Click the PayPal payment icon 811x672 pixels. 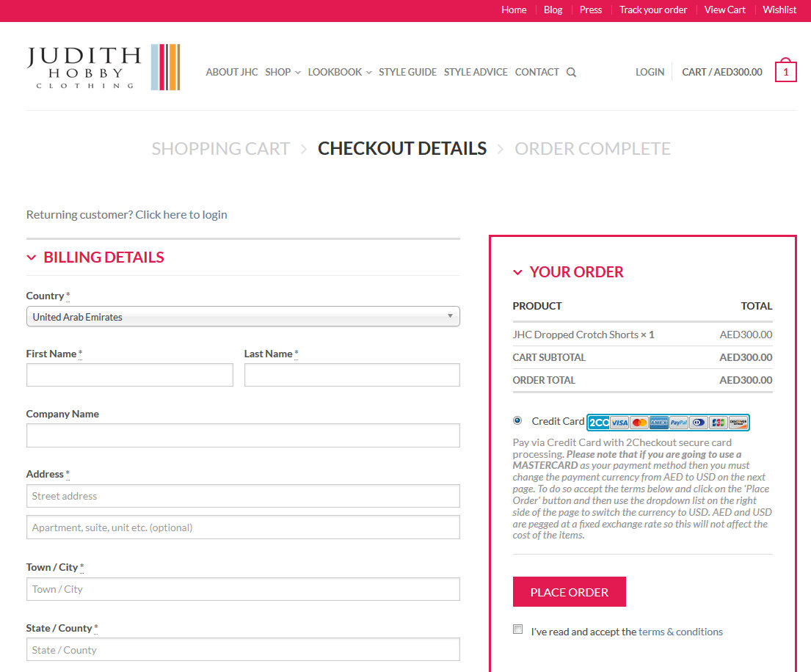pos(678,423)
